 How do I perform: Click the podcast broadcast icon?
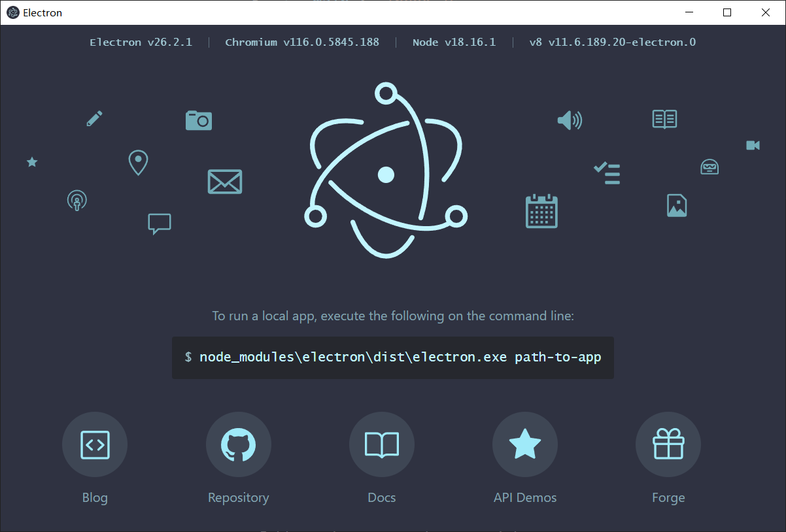[x=77, y=200]
